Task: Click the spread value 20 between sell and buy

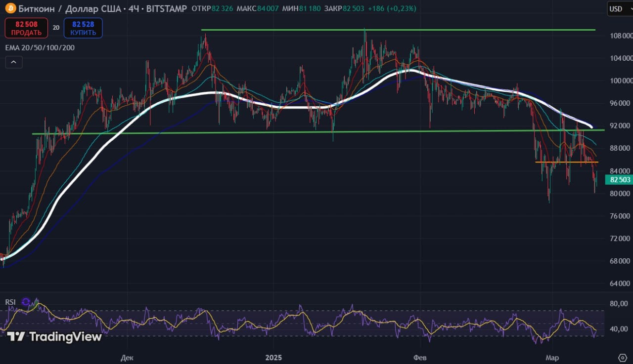Action: [56, 28]
